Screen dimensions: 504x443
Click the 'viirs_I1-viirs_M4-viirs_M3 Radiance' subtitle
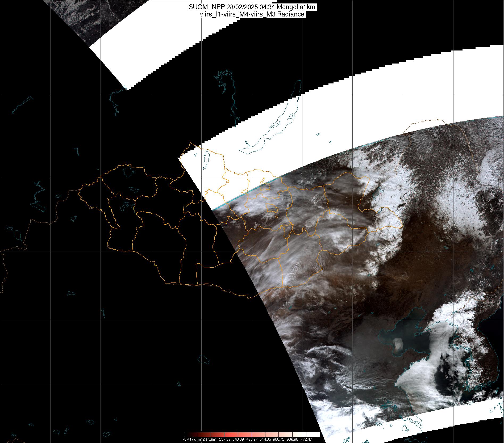click(252, 14)
